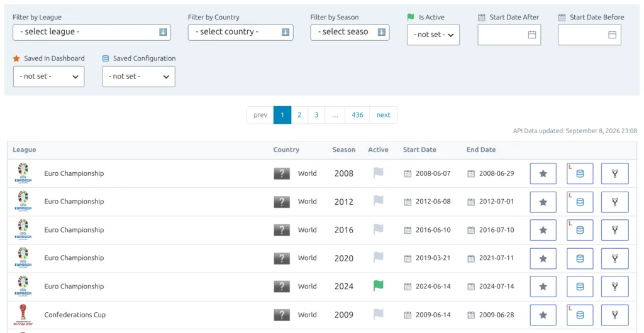644x333 pixels.
Task: Star Euro Championship 2024 to dashboard
Action: point(543,287)
